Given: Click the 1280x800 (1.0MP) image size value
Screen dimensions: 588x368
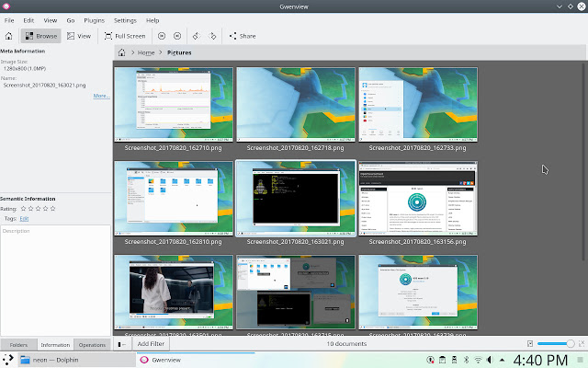Looking at the screenshot, I should click(25, 69).
